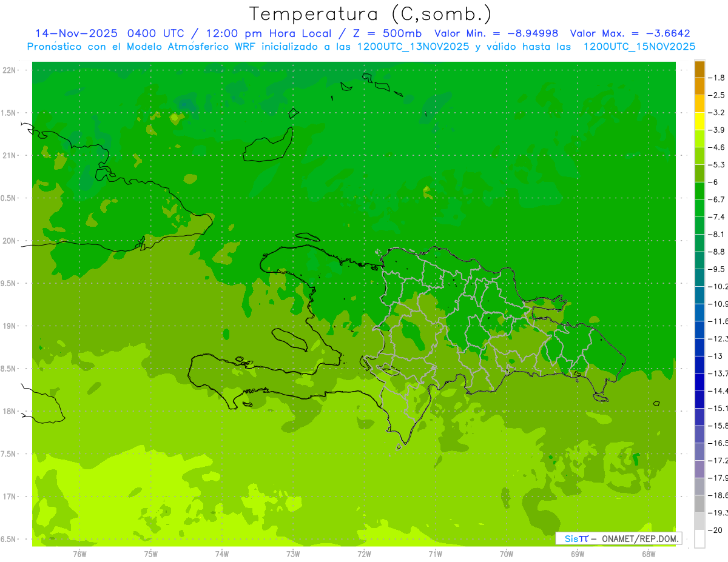728x562 pixels.
Task: Click the "1200UTC_15NOV2025" valid-until time
Action: (639, 47)
